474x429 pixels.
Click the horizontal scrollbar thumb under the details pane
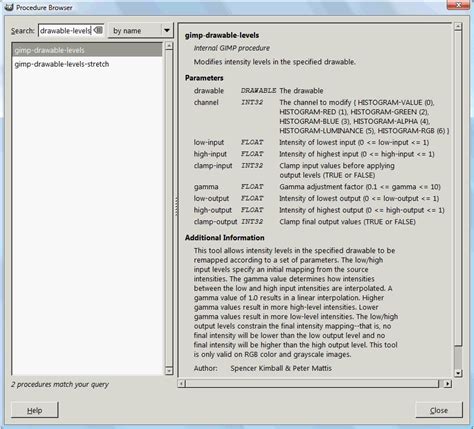[x=312, y=384]
